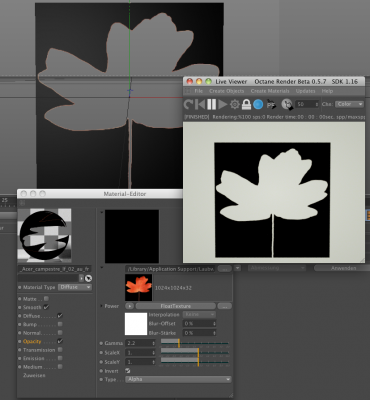Open the Live Viewer File menu
The image size is (370, 400).
(199, 91)
